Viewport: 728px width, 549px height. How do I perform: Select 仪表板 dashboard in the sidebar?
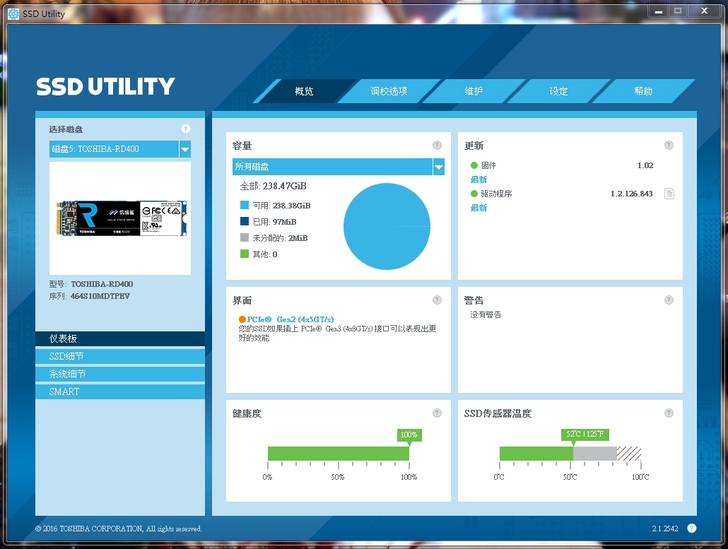120,339
